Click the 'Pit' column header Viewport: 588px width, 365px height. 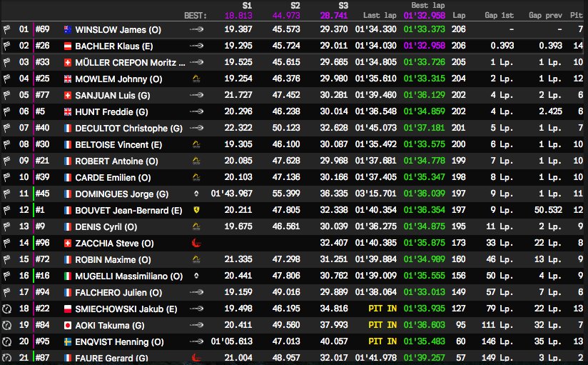tap(577, 16)
